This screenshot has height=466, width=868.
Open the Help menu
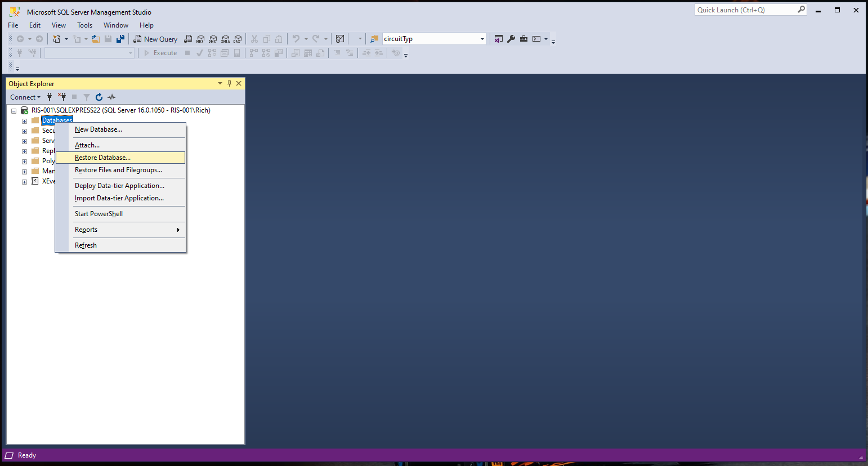coord(146,25)
